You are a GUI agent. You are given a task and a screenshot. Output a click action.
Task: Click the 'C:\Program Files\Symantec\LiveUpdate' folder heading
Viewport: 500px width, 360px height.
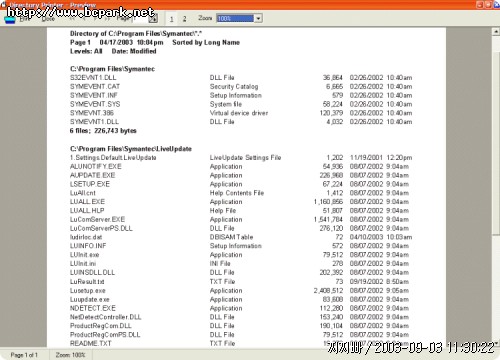tap(131, 149)
